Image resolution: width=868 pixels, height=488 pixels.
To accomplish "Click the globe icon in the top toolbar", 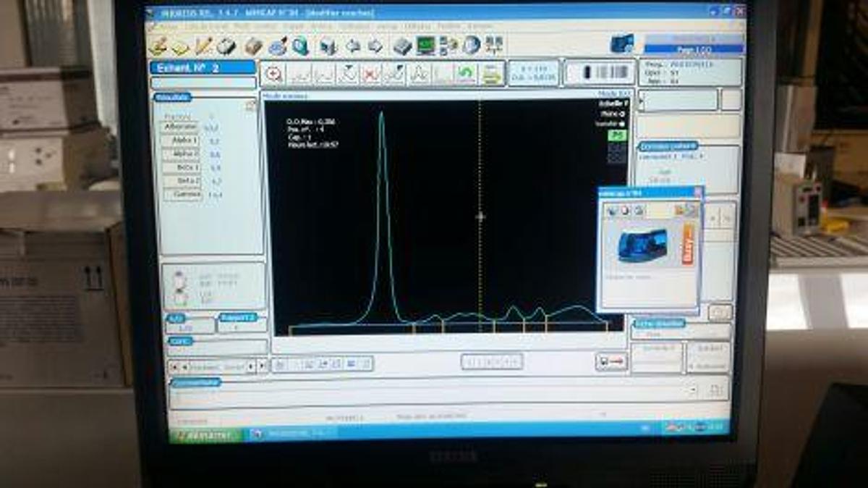I will (x=471, y=46).
